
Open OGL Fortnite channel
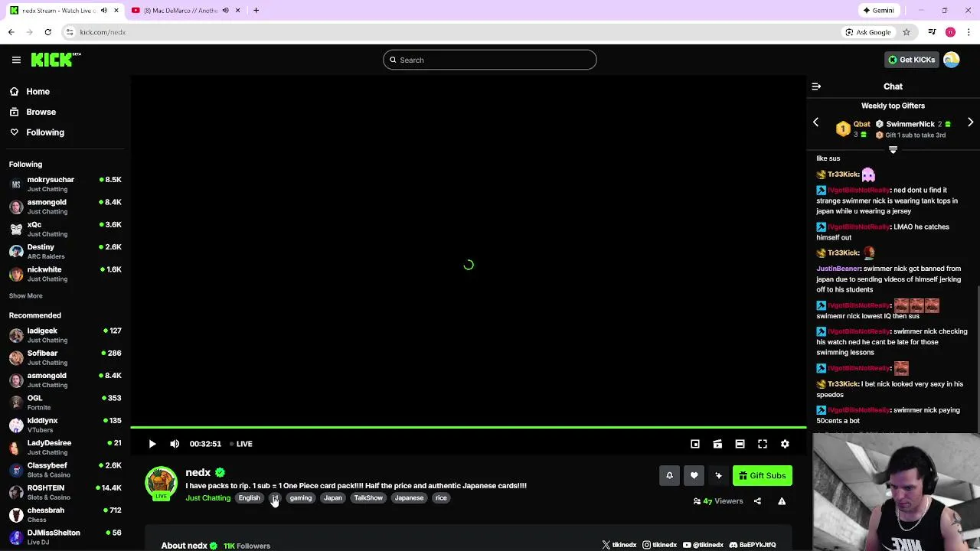point(65,403)
